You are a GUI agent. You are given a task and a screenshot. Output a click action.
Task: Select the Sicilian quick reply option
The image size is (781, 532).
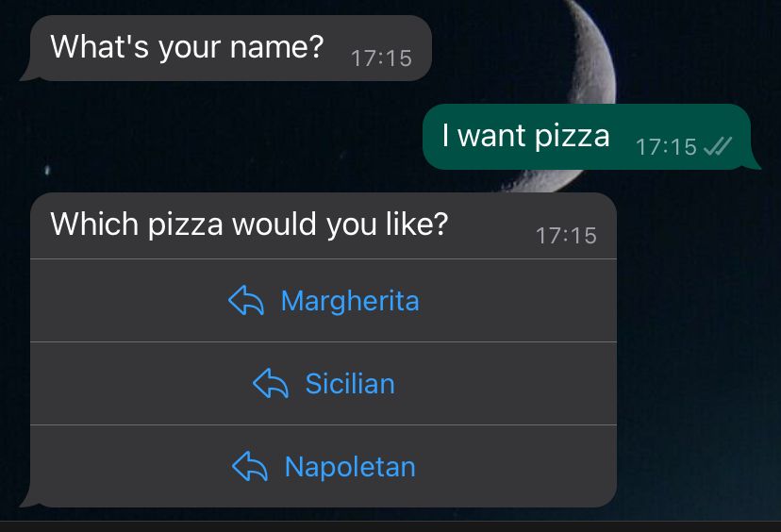tap(324, 383)
